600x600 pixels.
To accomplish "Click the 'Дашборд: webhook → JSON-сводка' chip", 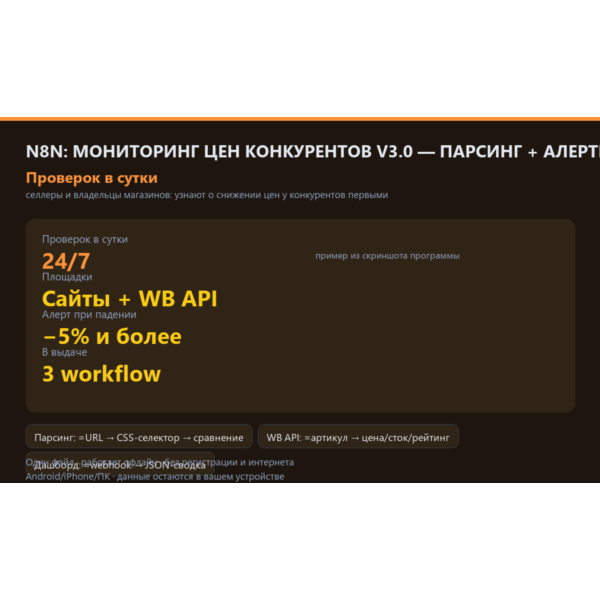I will [120, 464].
